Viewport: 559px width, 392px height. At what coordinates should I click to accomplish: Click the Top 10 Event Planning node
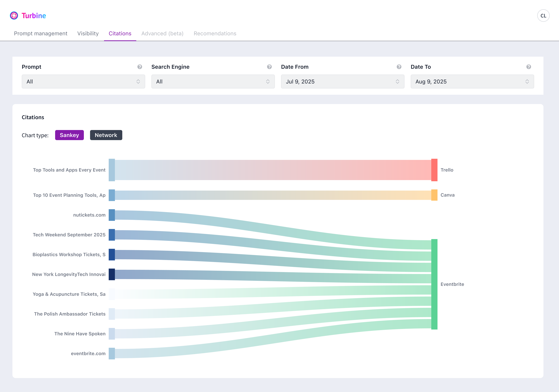[112, 195]
